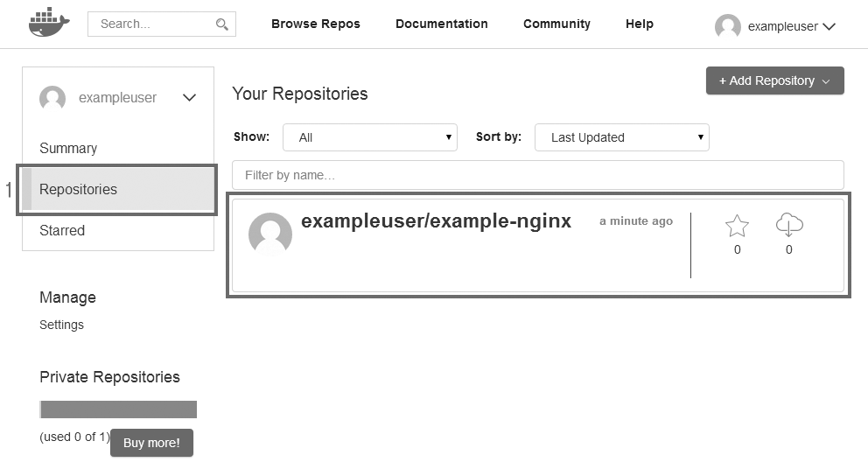This screenshot has width=868, height=469.
Task: Go to the Community page
Action: coord(556,24)
